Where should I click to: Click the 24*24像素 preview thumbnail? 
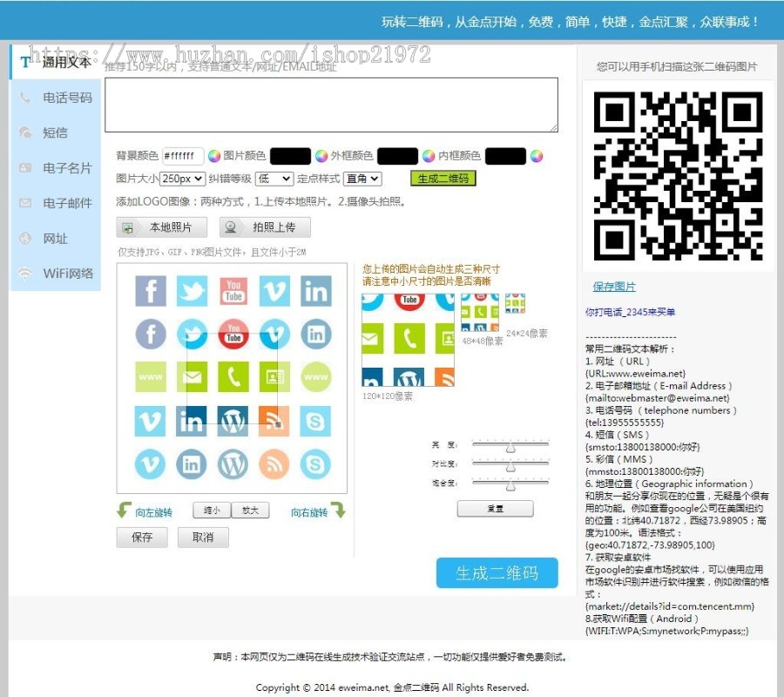[515, 303]
